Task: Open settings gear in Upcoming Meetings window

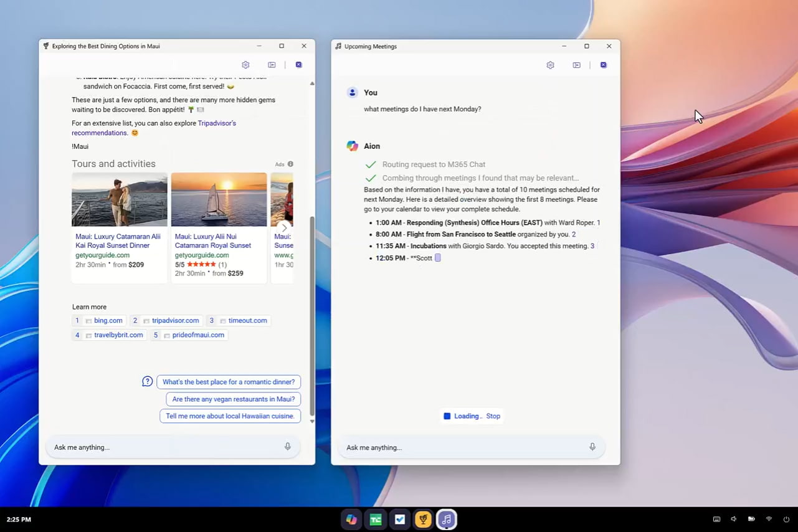Action: tap(550, 65)
